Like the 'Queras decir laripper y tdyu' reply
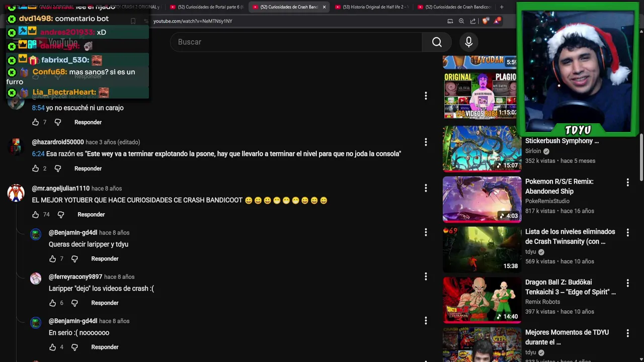Image resolution: width=644 pixels, height=362 pixels. point(52,259)
